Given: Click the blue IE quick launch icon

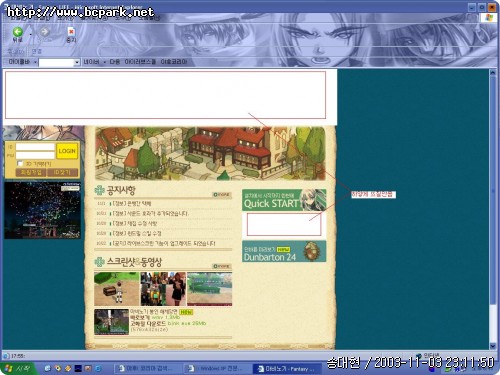Looking at the screenshot, I should (x=98, y=368).
